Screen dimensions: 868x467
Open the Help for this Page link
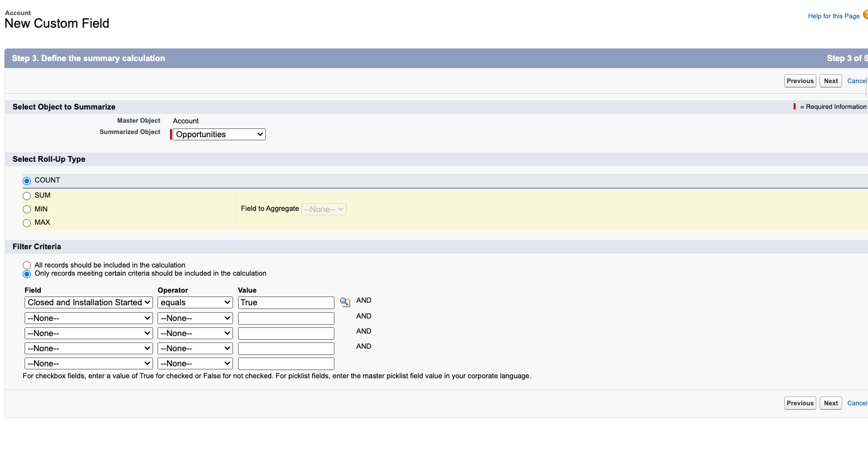[x=833, y=16]
